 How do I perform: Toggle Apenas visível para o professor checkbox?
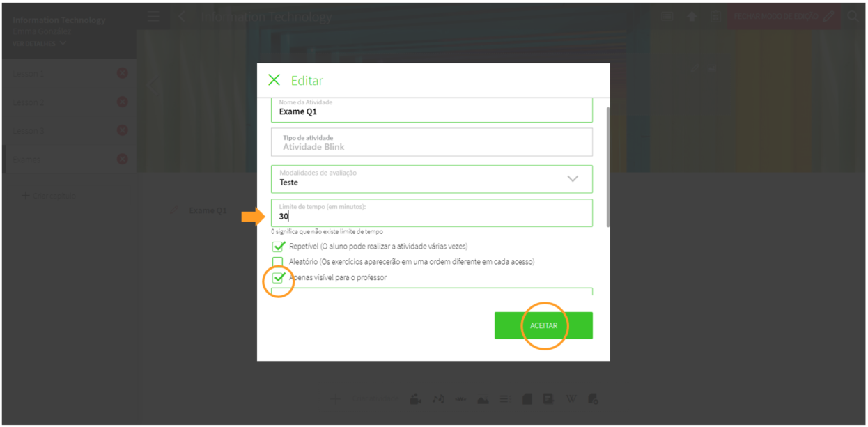(x=279, y=278)
